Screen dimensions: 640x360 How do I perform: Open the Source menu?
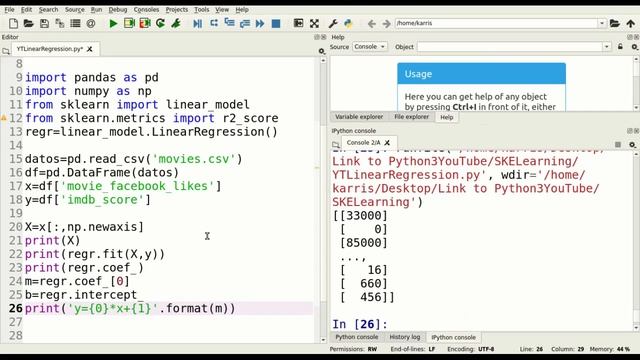(75, 9)
